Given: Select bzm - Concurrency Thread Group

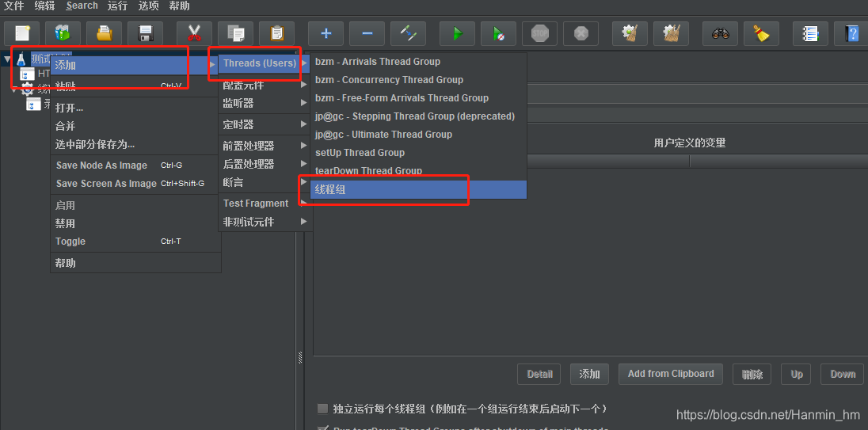Looking at the screenshot, I should 418,80.
